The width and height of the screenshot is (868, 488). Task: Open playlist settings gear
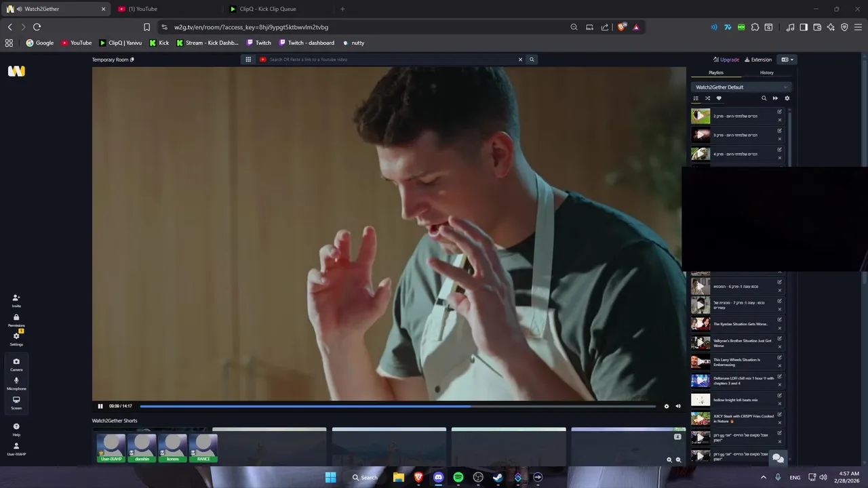click(x=787, y=98)
